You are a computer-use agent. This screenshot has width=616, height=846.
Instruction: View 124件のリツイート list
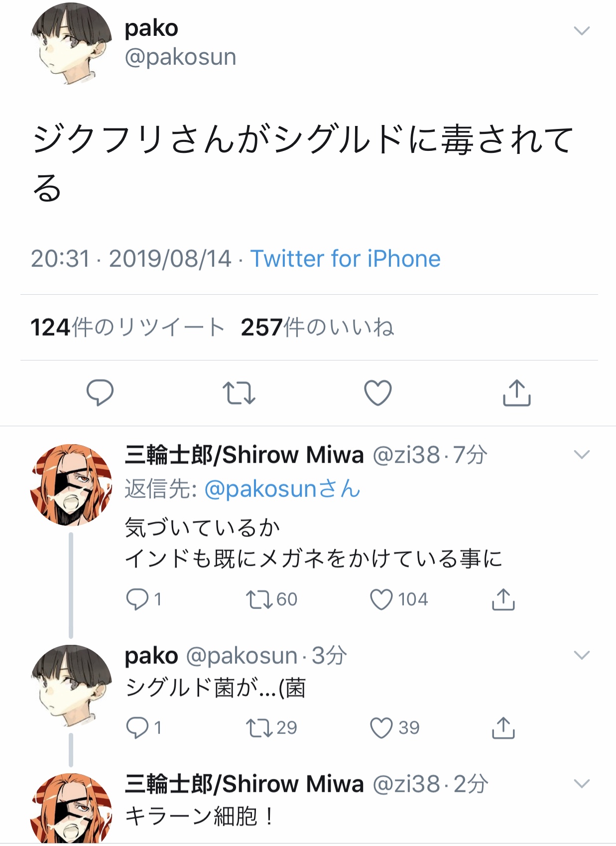(x=127, y=328)
